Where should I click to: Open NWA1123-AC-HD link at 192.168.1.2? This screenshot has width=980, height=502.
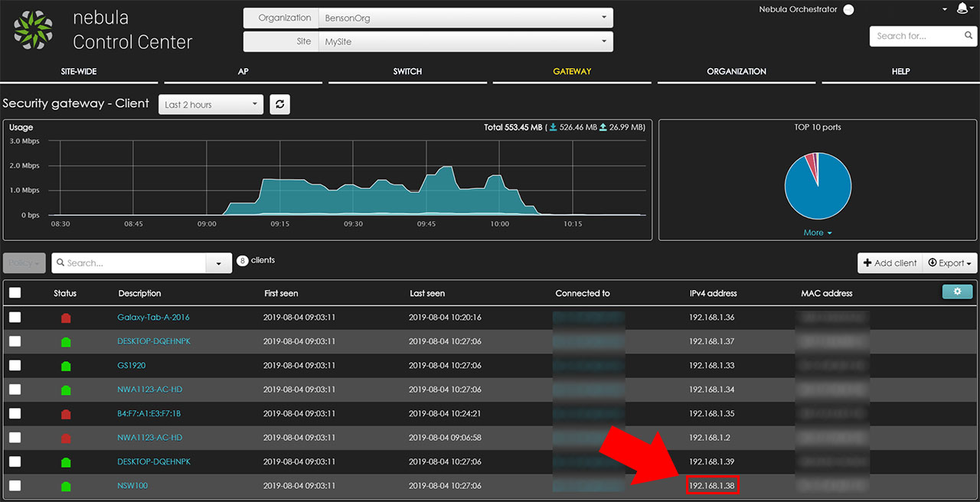click(150, 438)
